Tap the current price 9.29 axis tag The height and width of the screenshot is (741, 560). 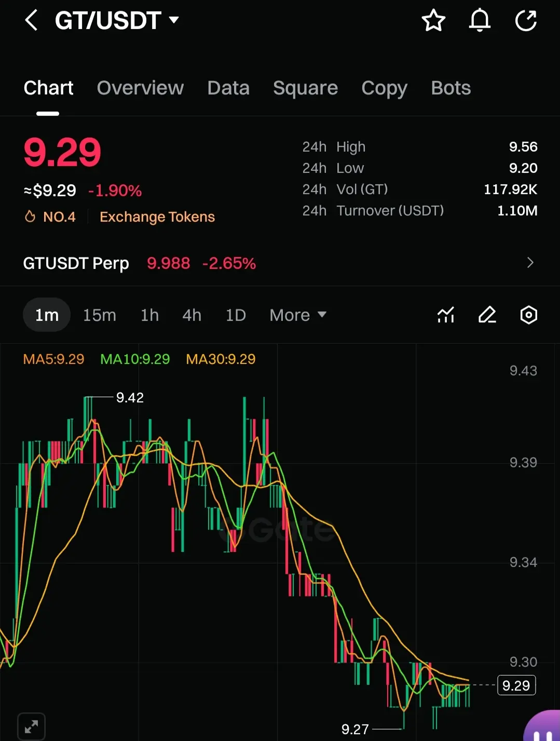tap(516, 685)
